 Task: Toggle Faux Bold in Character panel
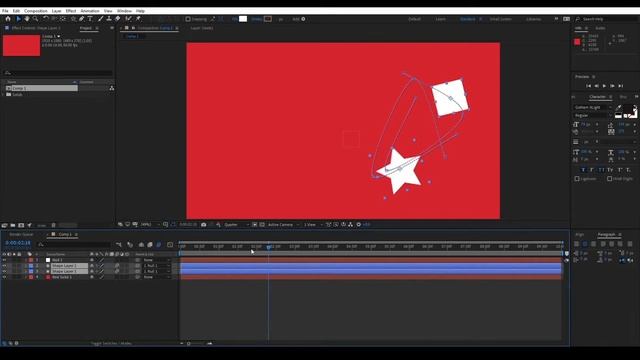[582, 170]
